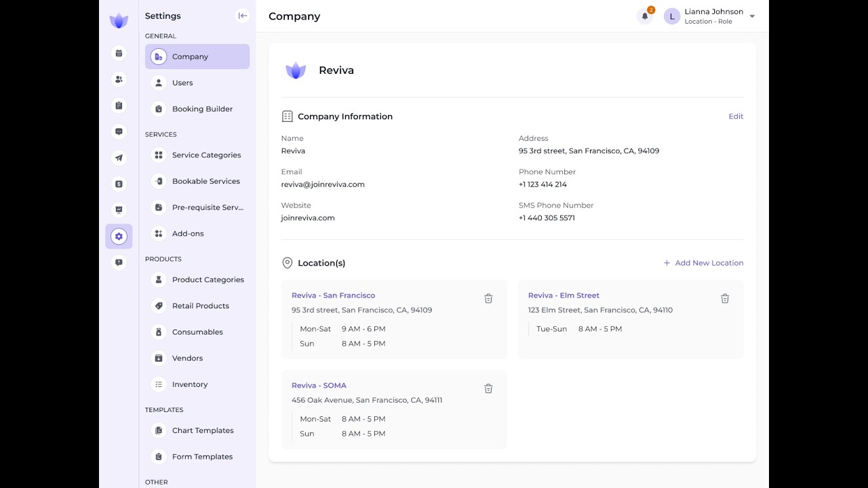Open the calendar icon in left rail
The width and height of the screenshot is (868, 488).
click(119, 54)
